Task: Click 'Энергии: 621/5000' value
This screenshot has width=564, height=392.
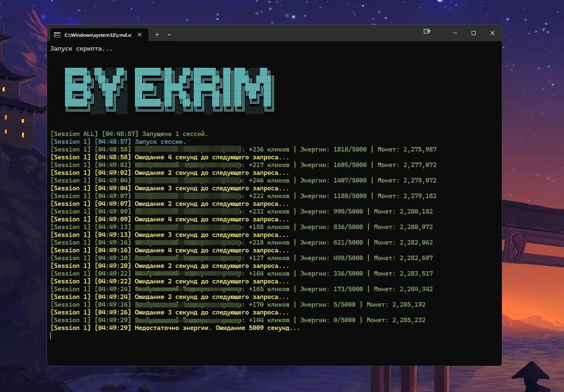Action: pos(331,243)
